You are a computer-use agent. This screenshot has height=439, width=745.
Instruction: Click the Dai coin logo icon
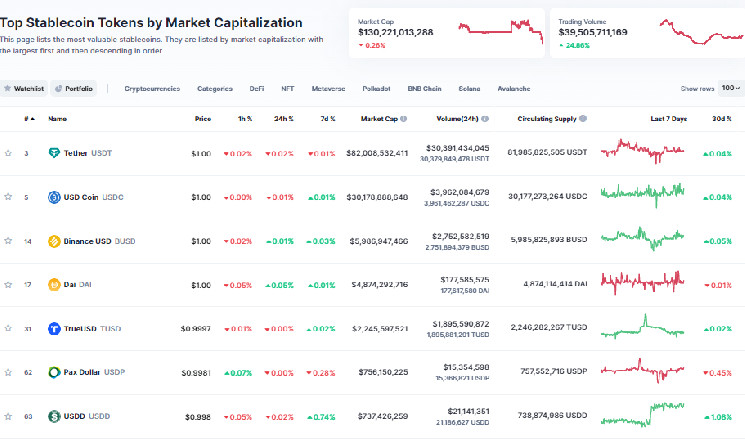click(54, 285)
